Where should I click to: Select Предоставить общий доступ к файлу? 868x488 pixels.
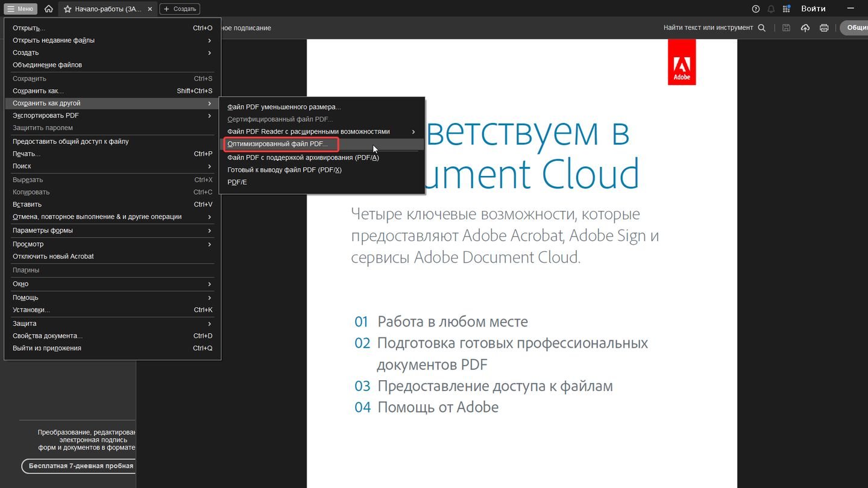click(x=113, y=142)
